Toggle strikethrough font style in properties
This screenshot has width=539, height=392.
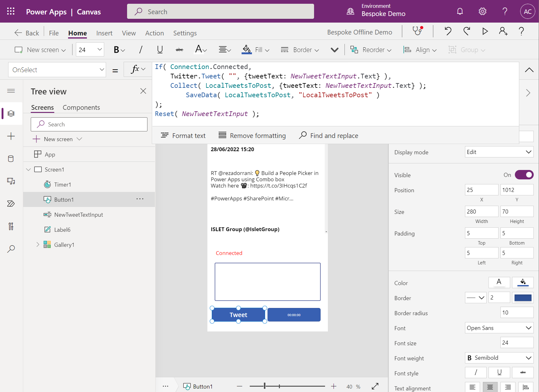[x=523, y=373]
